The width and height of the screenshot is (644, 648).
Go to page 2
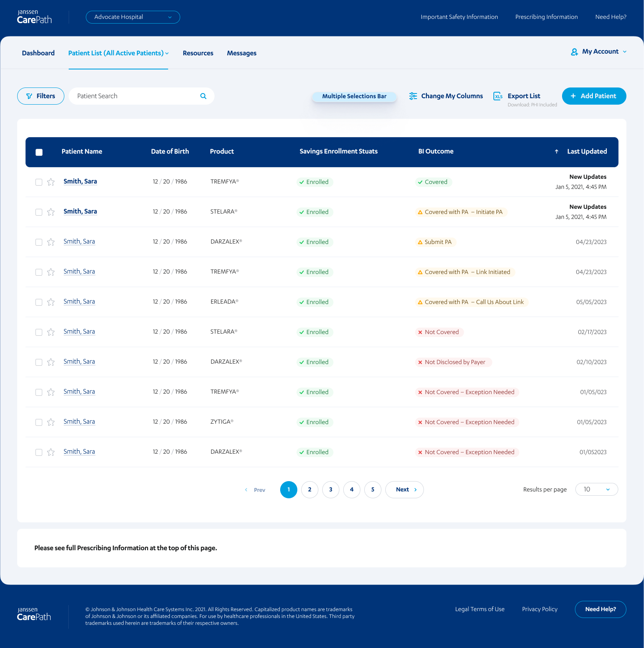310,490
